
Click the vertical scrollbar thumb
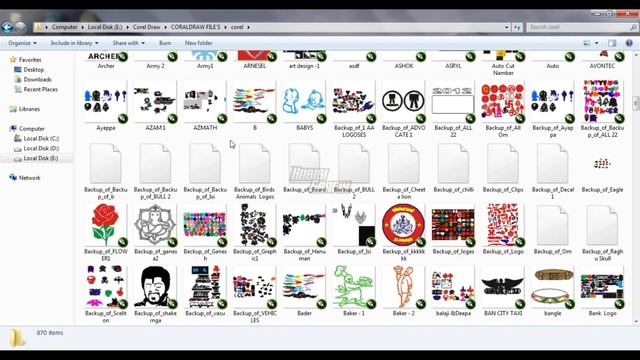coord(636,103)
